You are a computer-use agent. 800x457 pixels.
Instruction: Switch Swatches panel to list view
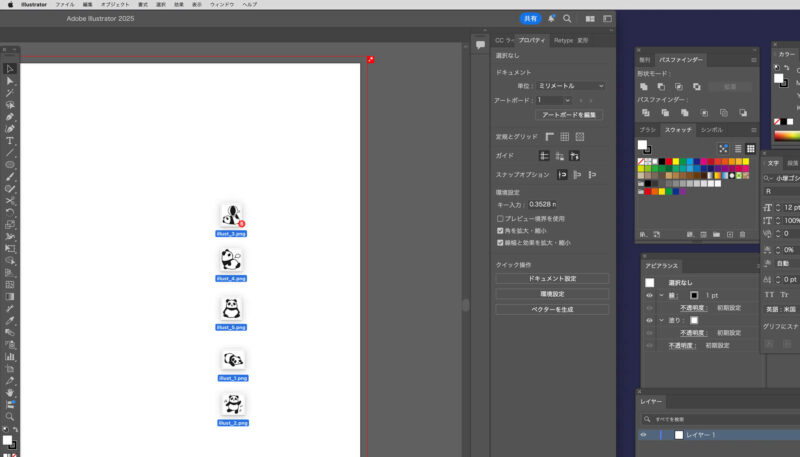pos(736,148)
